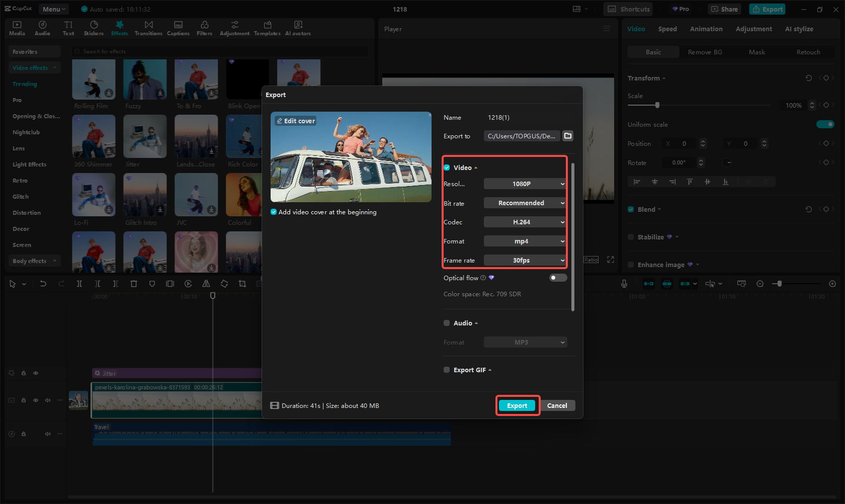The height and width of the screenshot is (504, 845).
Task: Click the voiceover microphone icon above the timeline
Action: tap(624, 283)
